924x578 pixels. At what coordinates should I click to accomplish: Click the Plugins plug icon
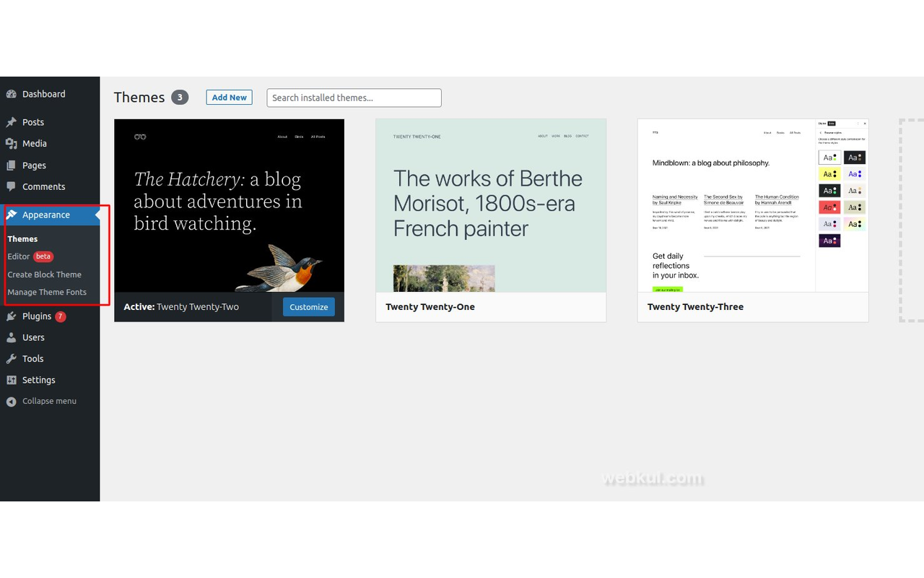pos(11,316)
